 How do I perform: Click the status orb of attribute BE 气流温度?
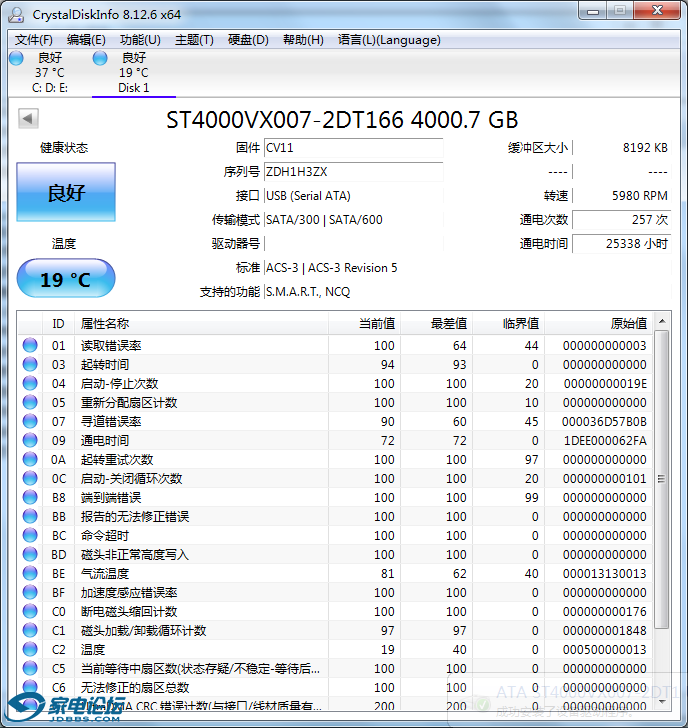point(30,573)
